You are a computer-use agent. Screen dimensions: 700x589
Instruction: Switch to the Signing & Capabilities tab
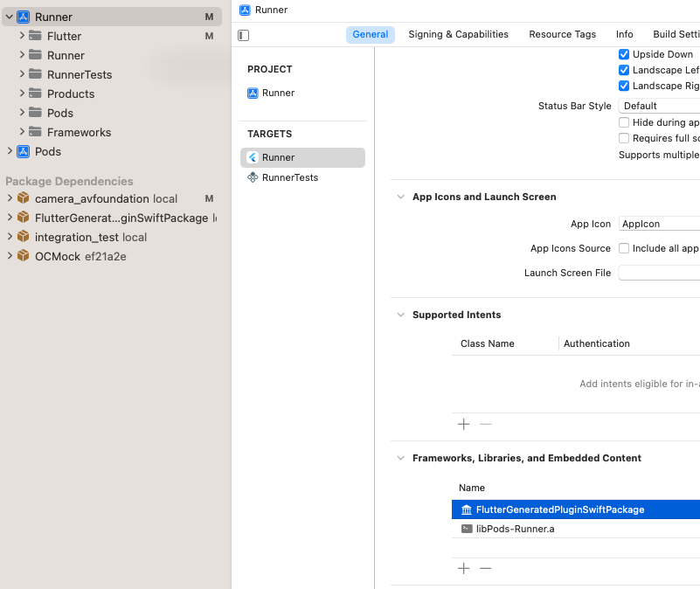458,34
